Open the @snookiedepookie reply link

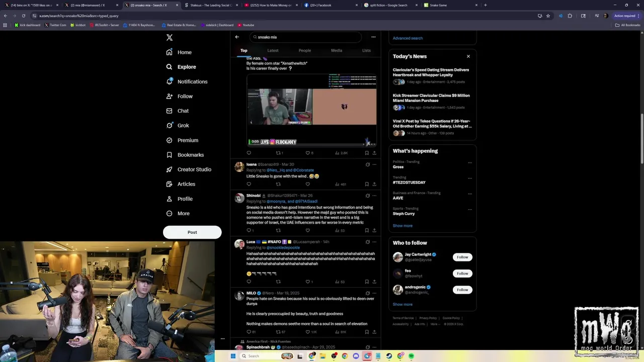coord(283,248)
